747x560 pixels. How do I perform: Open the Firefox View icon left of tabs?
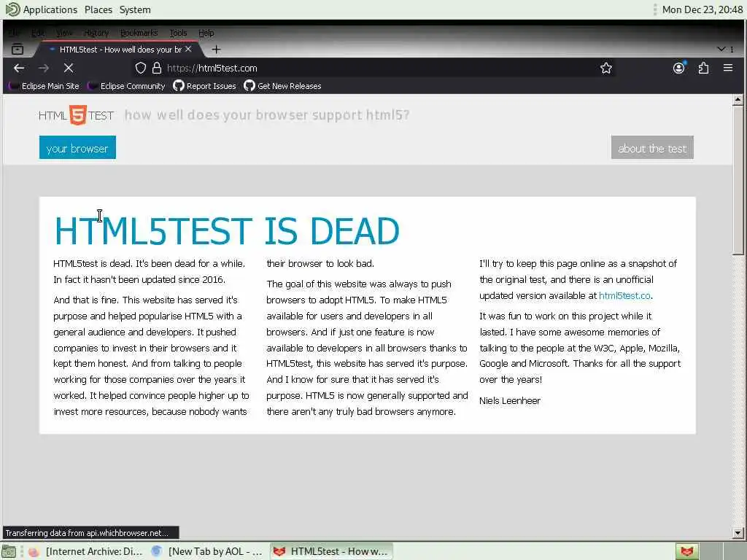click(18, 49)
